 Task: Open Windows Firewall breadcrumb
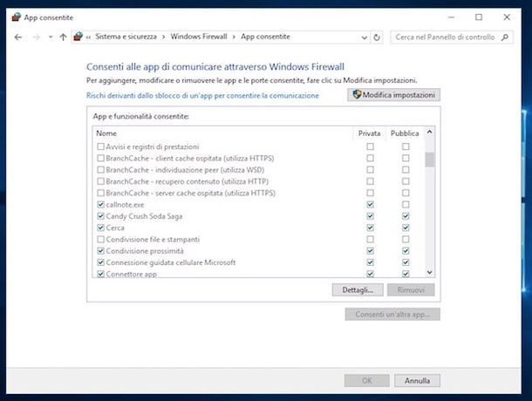(x=199, y=37)
